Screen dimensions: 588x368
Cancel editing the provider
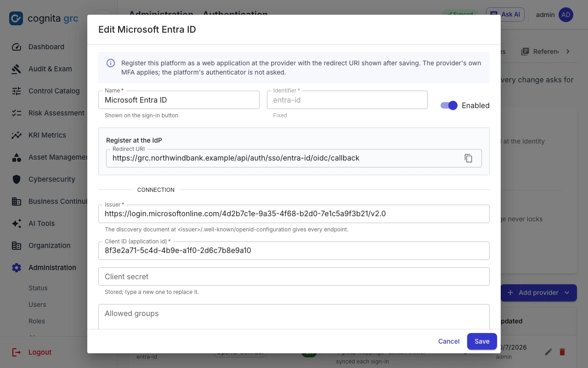[x=449, y=341]
